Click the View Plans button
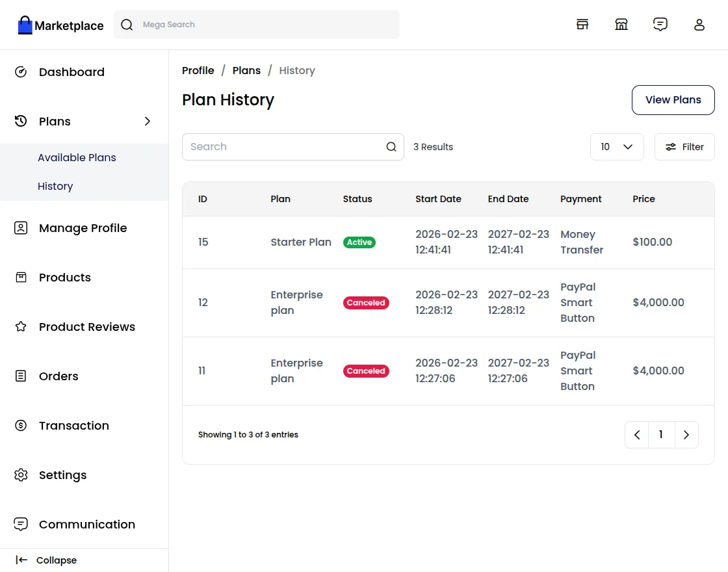Viewport: 728px width, 572px height. (x=673, y=100)
